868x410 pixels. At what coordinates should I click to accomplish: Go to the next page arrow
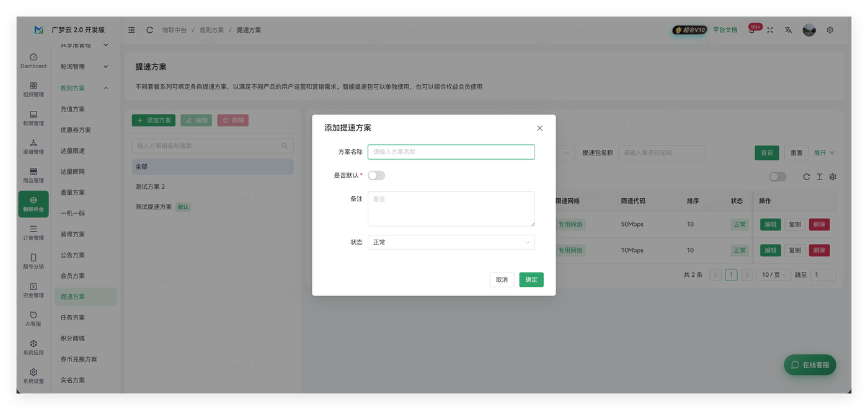747,274
